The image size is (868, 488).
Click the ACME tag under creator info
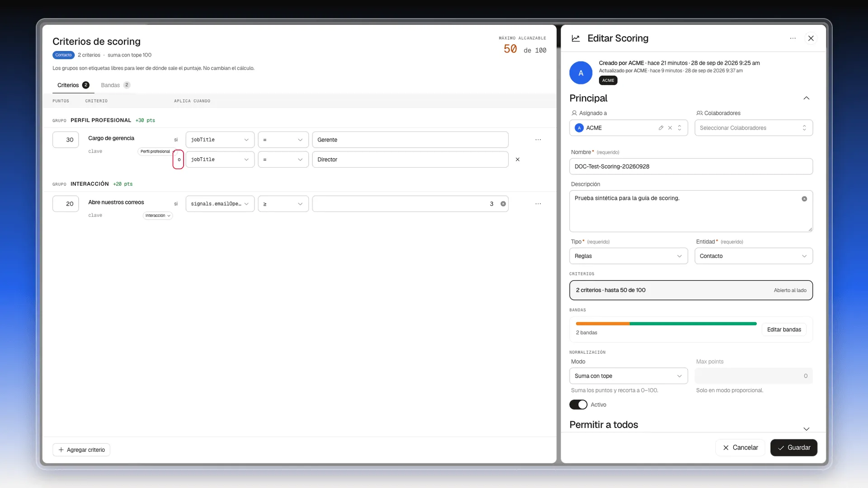(x=608, y=80)
